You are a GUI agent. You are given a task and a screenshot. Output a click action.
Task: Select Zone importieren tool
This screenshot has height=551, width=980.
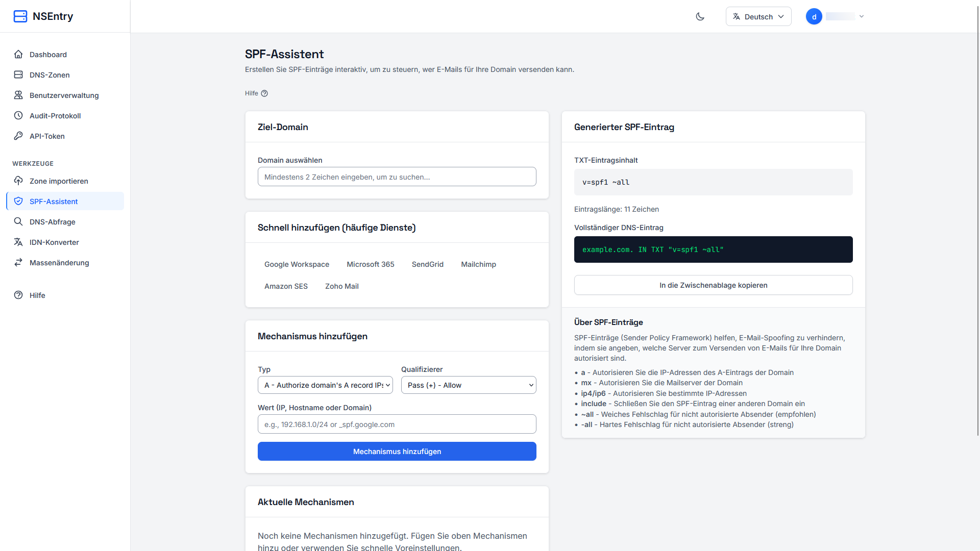click(65, 181)
